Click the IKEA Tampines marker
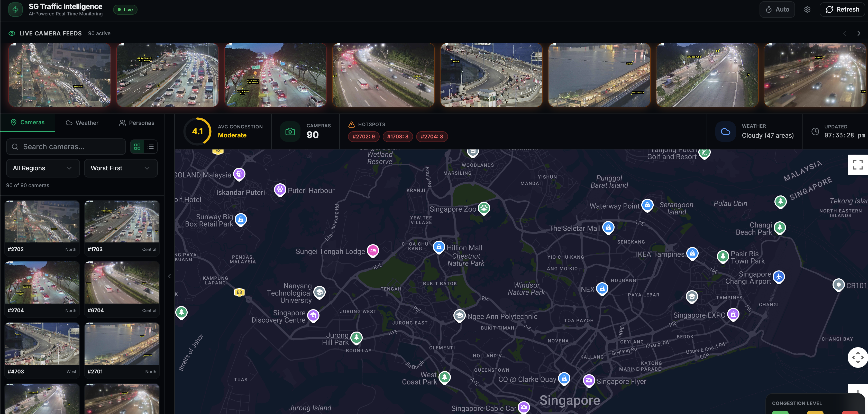Screen dimensions: 868x414 692,253
